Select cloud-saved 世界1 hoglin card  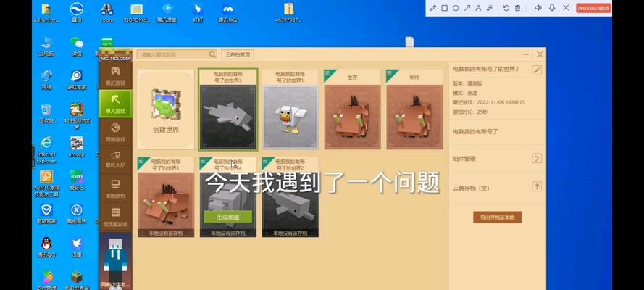click(166, 196)
